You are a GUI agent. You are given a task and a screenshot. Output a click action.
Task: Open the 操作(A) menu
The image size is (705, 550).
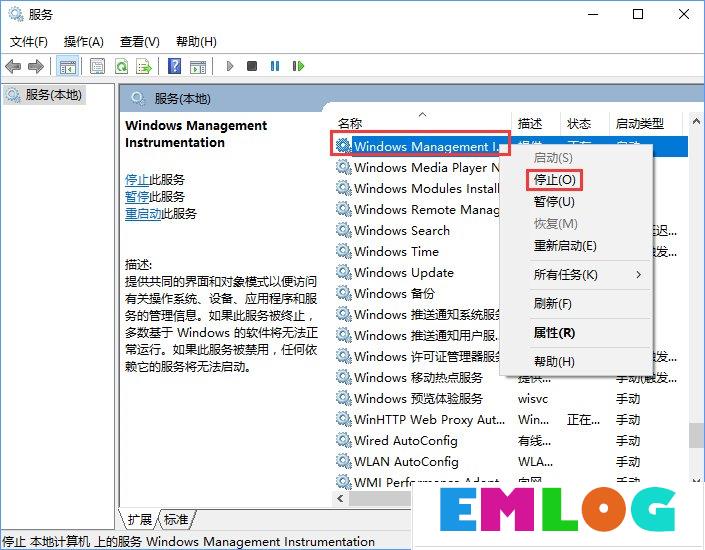coord(84,42)
